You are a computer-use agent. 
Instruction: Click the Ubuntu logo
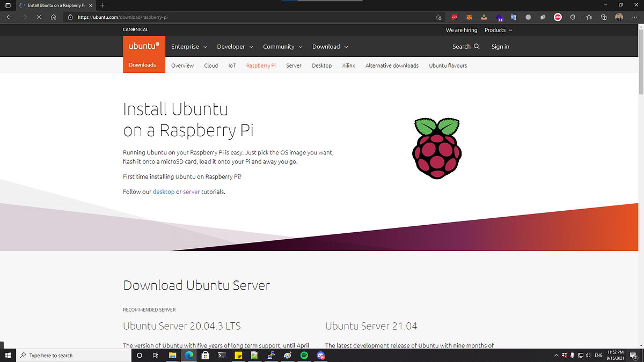click(144, 47)
